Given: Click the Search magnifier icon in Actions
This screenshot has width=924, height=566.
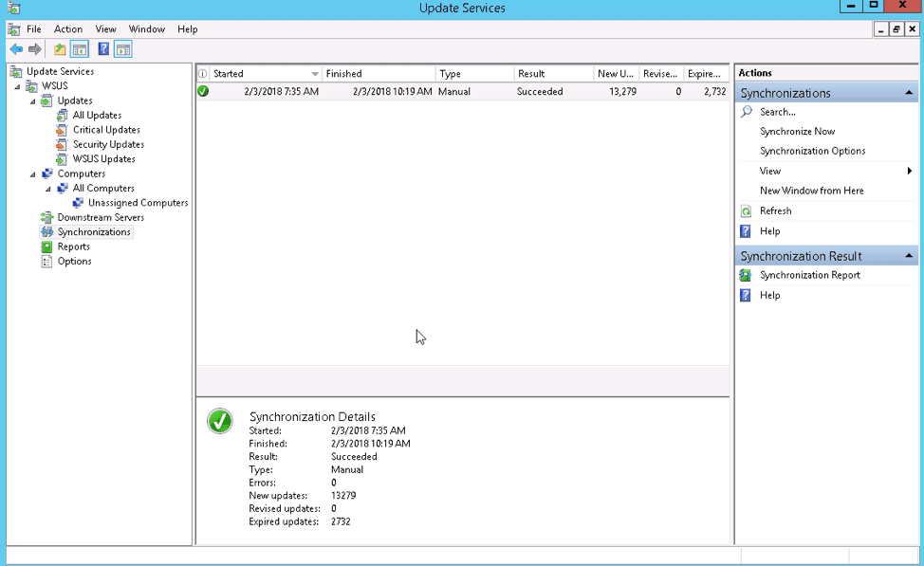Looking at the screenshot, I should click(747, 112).
